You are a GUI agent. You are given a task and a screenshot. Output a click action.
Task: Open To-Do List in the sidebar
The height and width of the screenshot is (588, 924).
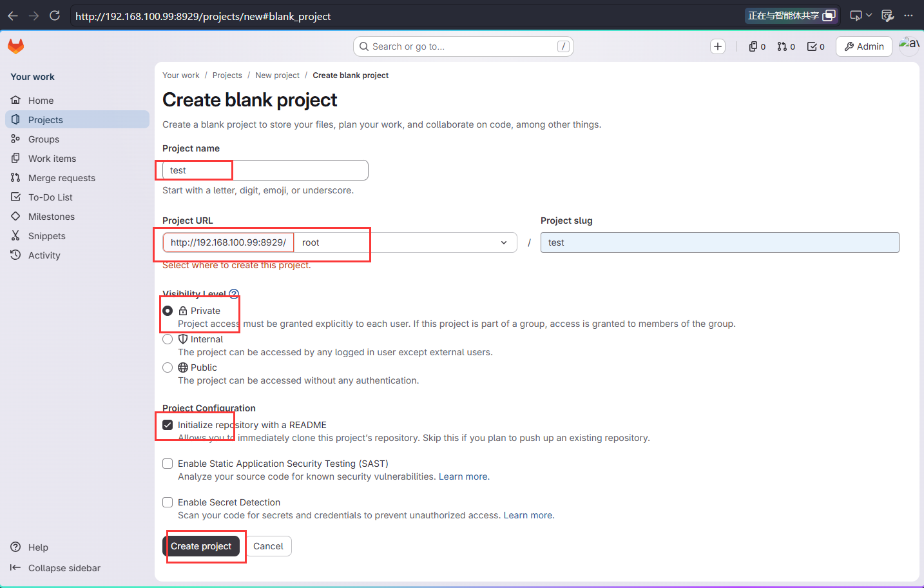(77, 197)
